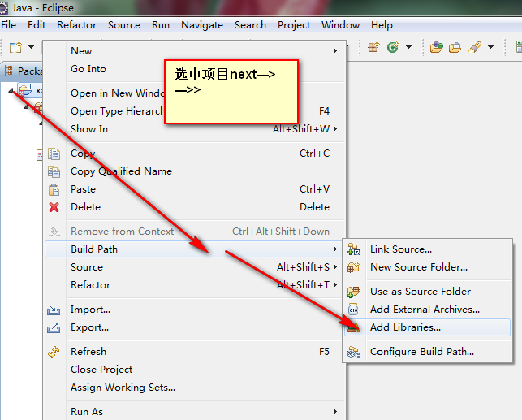The height and width of the screenshot is (420, 522).
Task: Click the red Delete X icon
Action: pyautogui.click(x=54, y=207)
